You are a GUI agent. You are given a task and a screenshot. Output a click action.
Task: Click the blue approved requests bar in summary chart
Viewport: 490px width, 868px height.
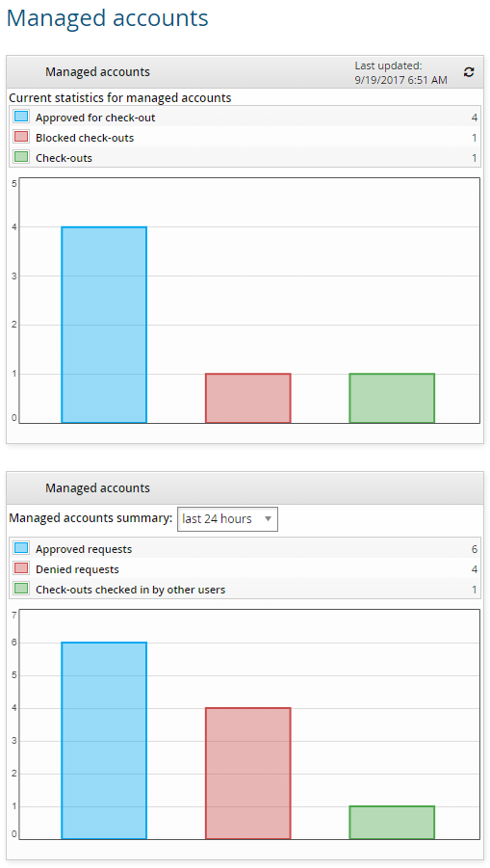point(104,741)
